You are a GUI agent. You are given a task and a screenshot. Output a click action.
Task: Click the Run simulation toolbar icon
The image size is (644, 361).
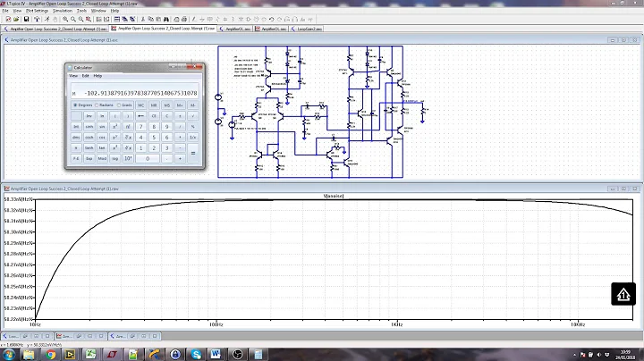tap(47, 20)
